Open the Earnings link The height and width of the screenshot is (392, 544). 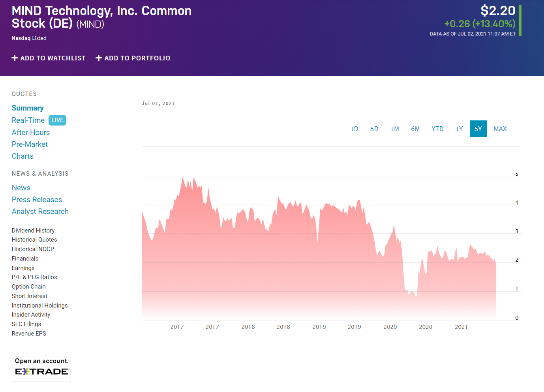[x=23, y=268]
